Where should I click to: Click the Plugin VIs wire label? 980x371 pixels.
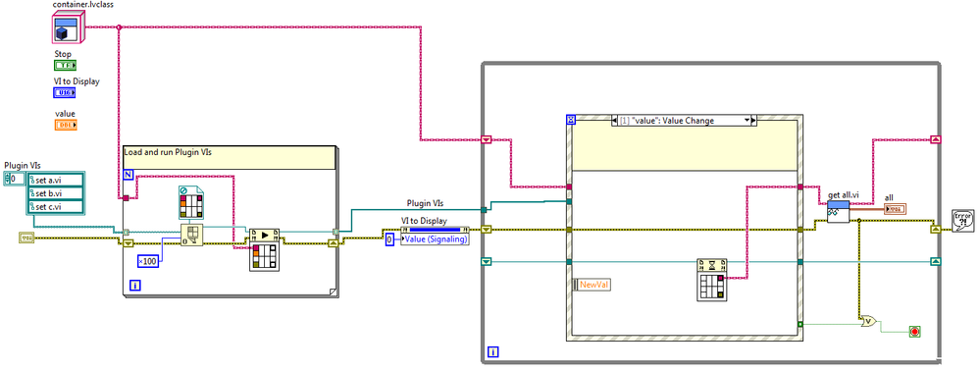426,203
